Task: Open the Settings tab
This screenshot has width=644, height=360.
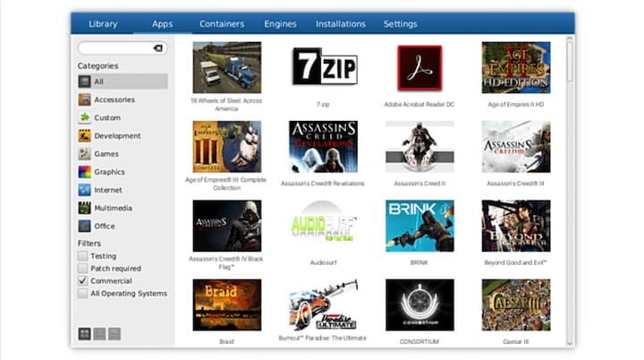Action: pyautogui.click(x=401, y=24)
